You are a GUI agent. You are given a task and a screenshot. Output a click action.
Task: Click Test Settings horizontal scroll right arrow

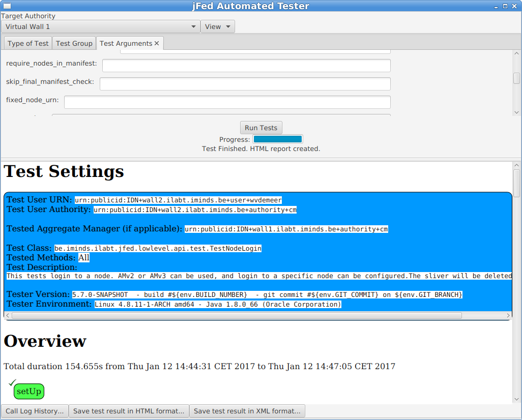tap(508, 315)
